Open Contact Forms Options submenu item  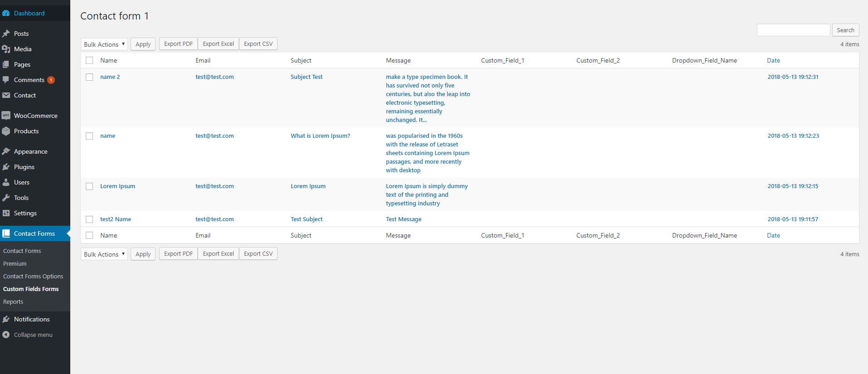(x=33, y=276)
